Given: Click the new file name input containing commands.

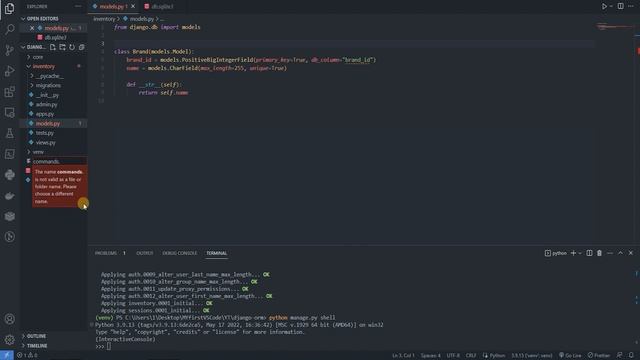Looking at the screenshot, I should tap(60, 162).
